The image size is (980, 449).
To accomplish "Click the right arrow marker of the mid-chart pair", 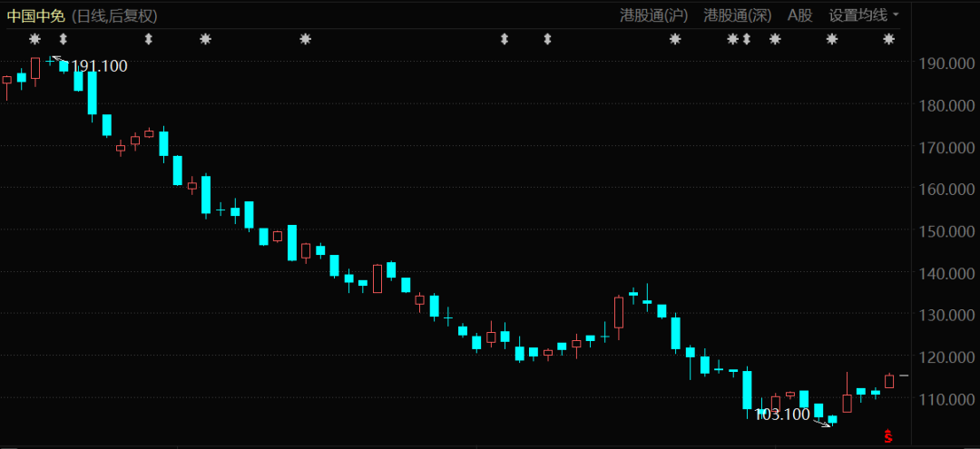I will click(x=547, y=39).
